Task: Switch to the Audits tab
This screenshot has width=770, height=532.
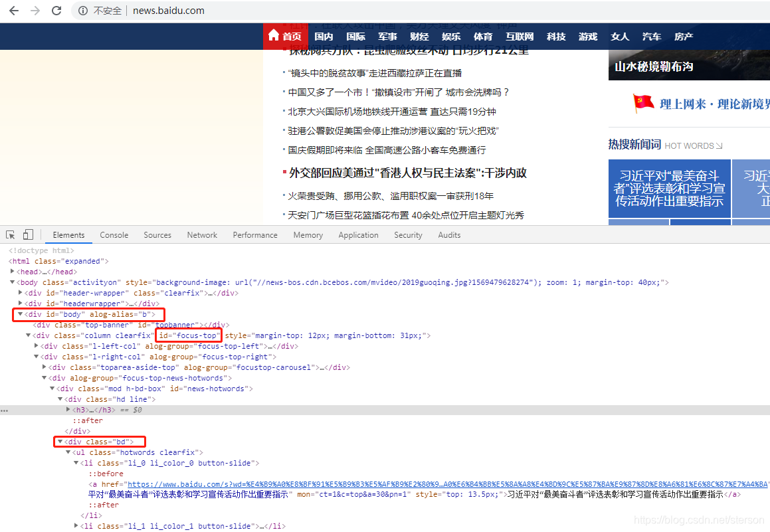Action: [449, 235]
